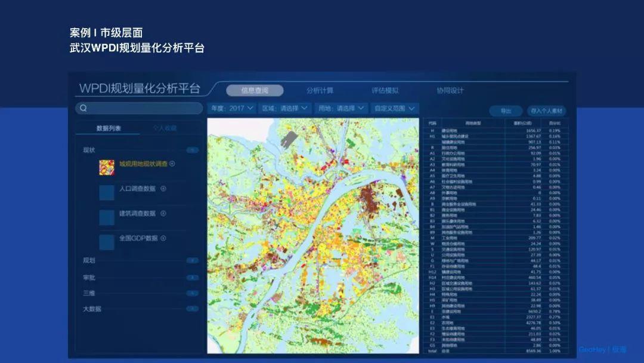Screen dimensions: 644x363
Task: Select the 个人收藏 tab
Action: coord(165,128)
